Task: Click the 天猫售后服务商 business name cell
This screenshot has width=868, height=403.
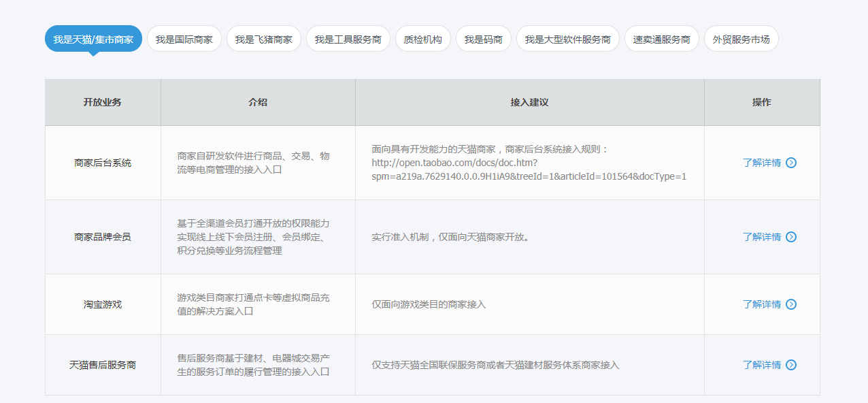Action: pos(103,365)
